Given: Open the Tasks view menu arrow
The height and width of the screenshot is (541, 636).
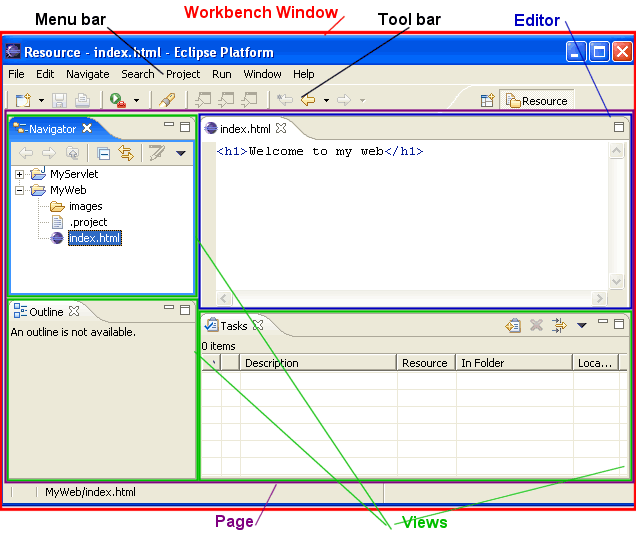Looking at the screenshot, I should [x=582, y=325].
